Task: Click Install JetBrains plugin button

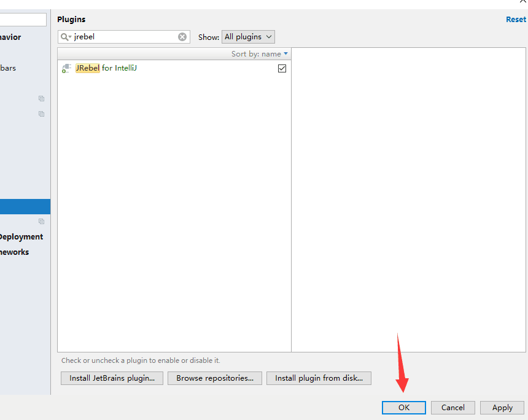Action: tap(112, 378)
